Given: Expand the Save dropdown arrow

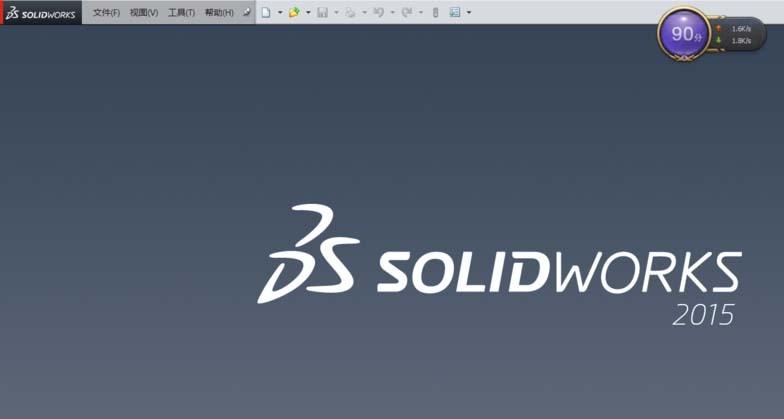Looking at the screenshot, I should pyautogui.click(x=336, y=12).
